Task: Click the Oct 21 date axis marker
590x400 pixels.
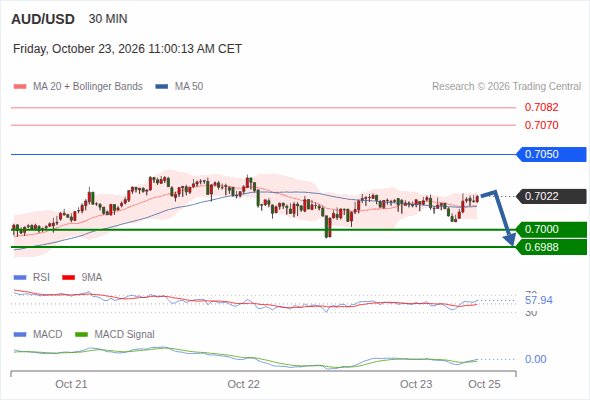Action: click(x=71, y=384)
